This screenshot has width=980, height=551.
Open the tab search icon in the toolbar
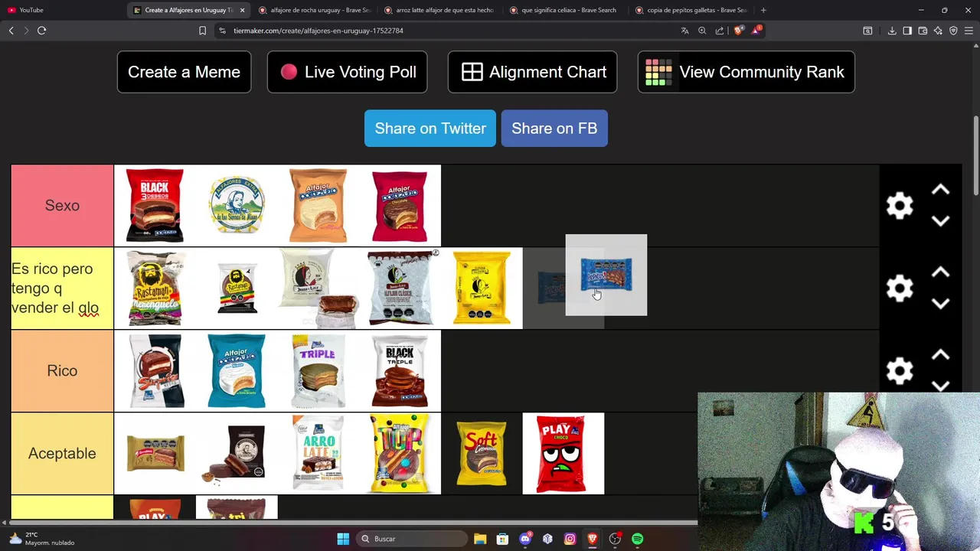[867, 31]
